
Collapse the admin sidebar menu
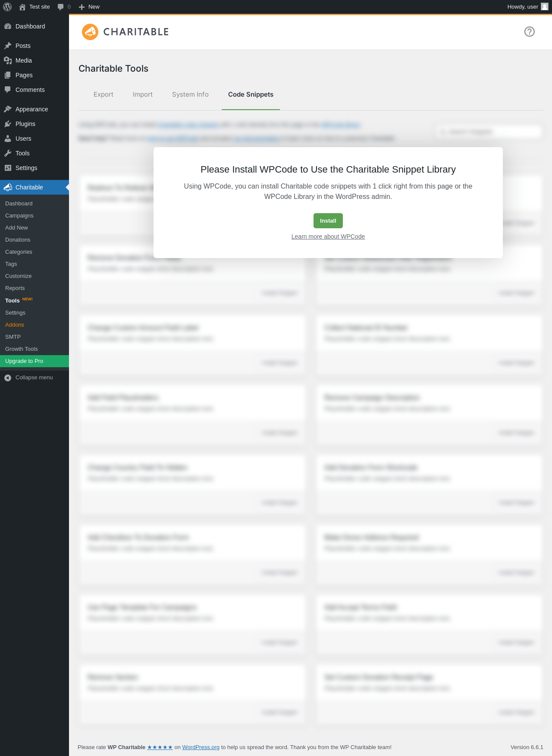pyautogui.click(x=34, y=378)
